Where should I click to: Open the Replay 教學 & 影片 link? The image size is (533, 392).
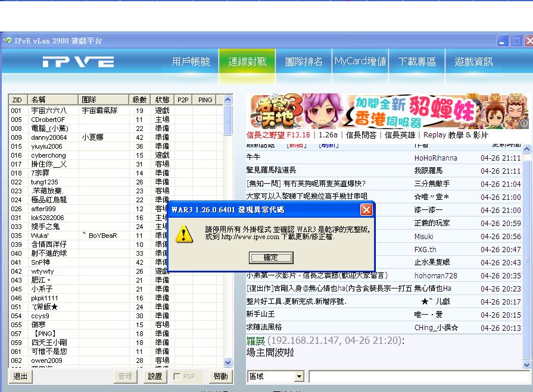456,135
